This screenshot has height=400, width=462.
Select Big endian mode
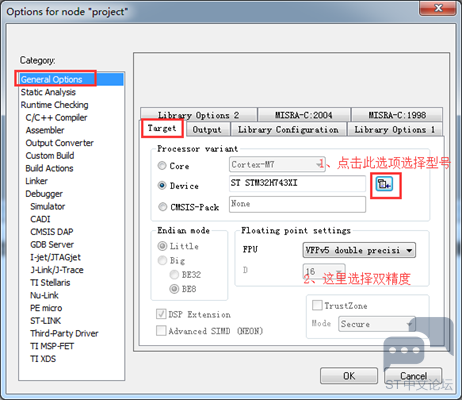[162, 260]
